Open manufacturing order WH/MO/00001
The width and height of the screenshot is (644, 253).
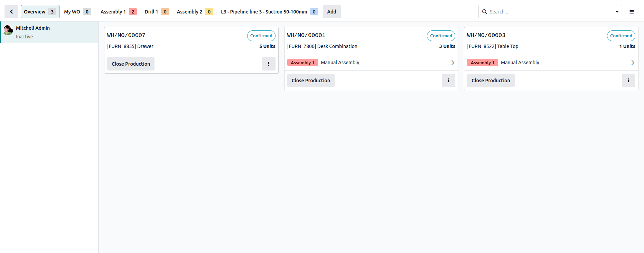pyautogui.click(x=306, y=35)
